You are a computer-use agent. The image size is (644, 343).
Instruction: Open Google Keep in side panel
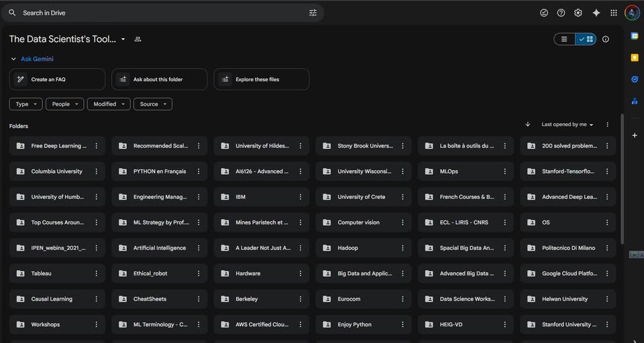pyautogui.click(x=635, y=58)
